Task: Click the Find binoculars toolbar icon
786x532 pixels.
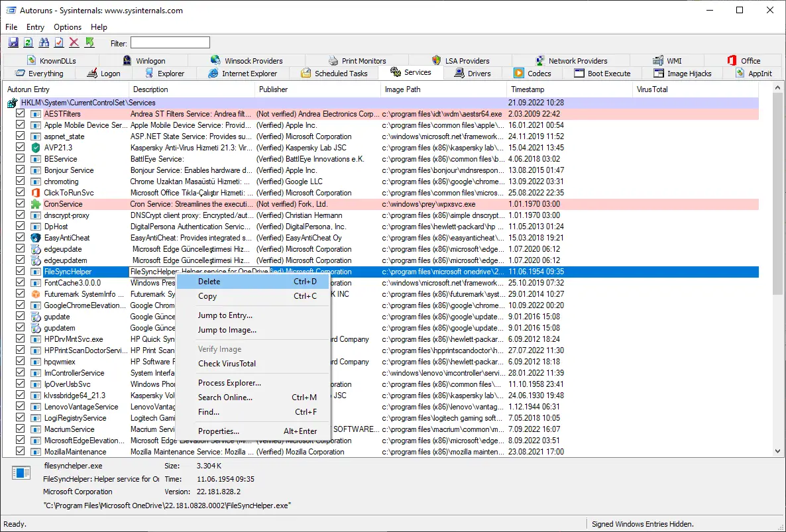Action: (x=44, y=42)
